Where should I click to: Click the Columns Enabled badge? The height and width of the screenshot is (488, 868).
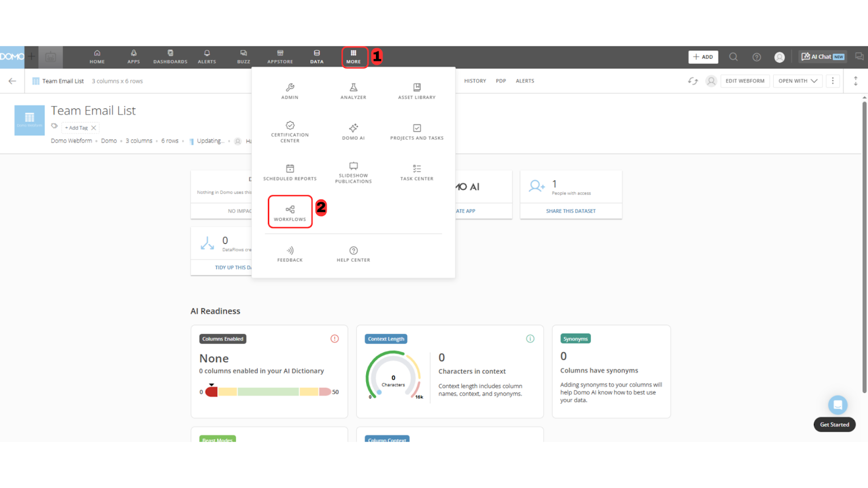[222, 339]
